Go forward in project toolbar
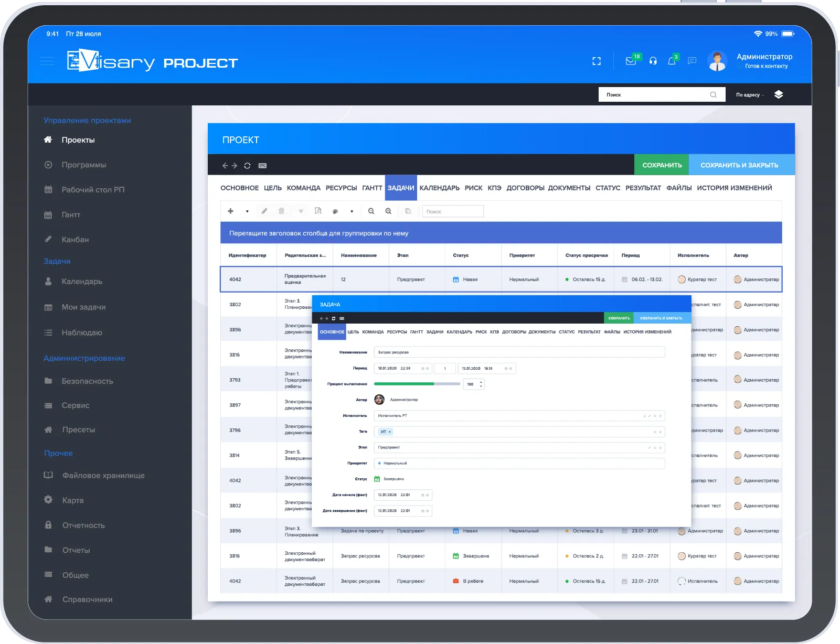 click(x=235, y=166)
